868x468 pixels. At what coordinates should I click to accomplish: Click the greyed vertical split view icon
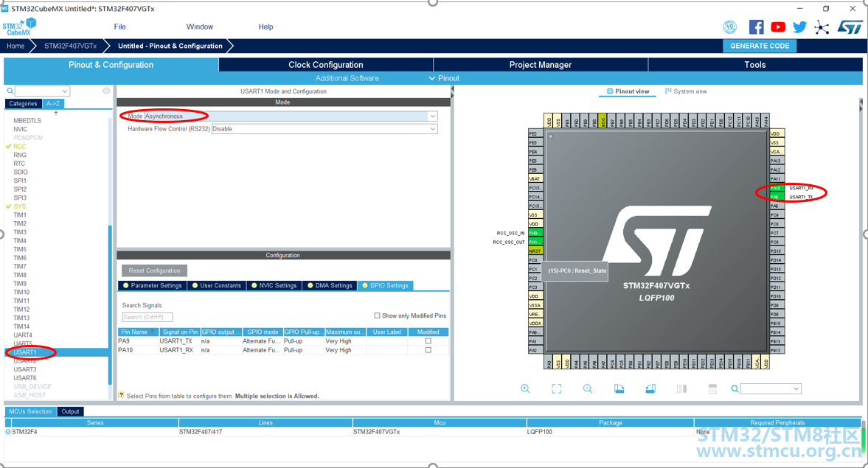[x=681, y=389]
